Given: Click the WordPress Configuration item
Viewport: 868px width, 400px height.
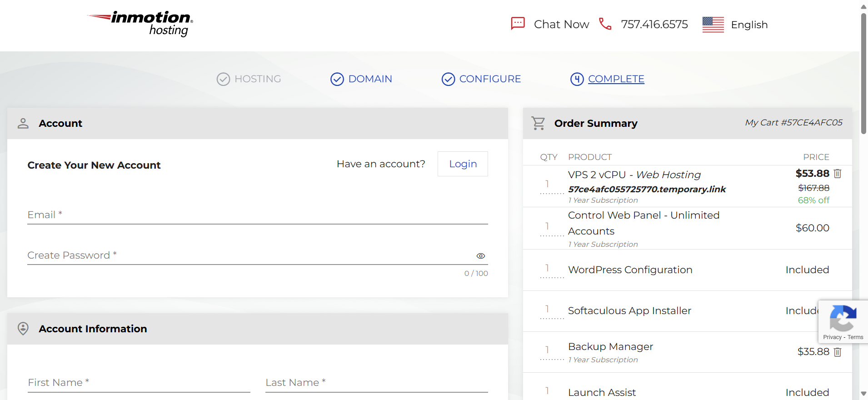Looking at the screenshot, I should (x=630, y=270).
